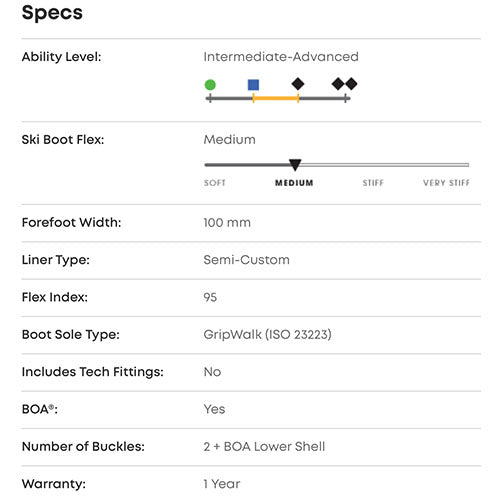Click 2 + BOA Lower Shell value

click(x=264, y=447)
